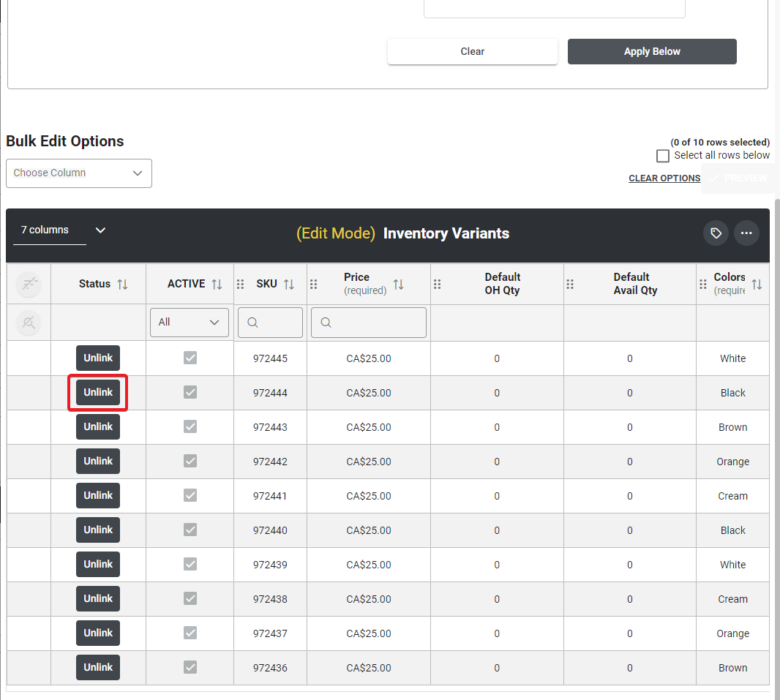Check the Select all rows below checkbox
Viewport: 780px width, 700px height.
click(663, 156)
